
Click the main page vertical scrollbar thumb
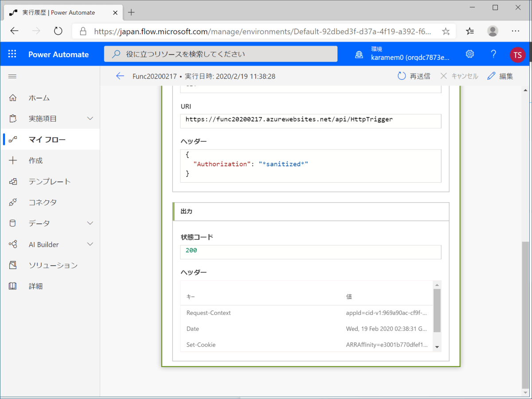526,316
